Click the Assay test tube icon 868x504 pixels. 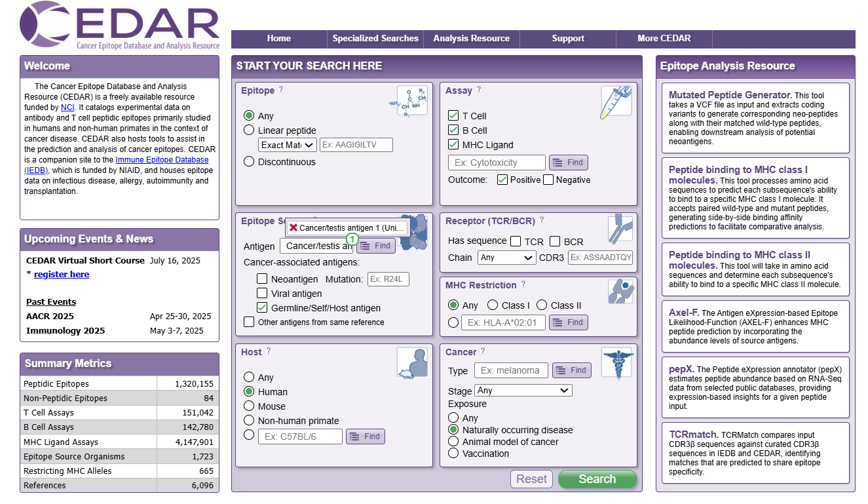click(x=616, y=102)
